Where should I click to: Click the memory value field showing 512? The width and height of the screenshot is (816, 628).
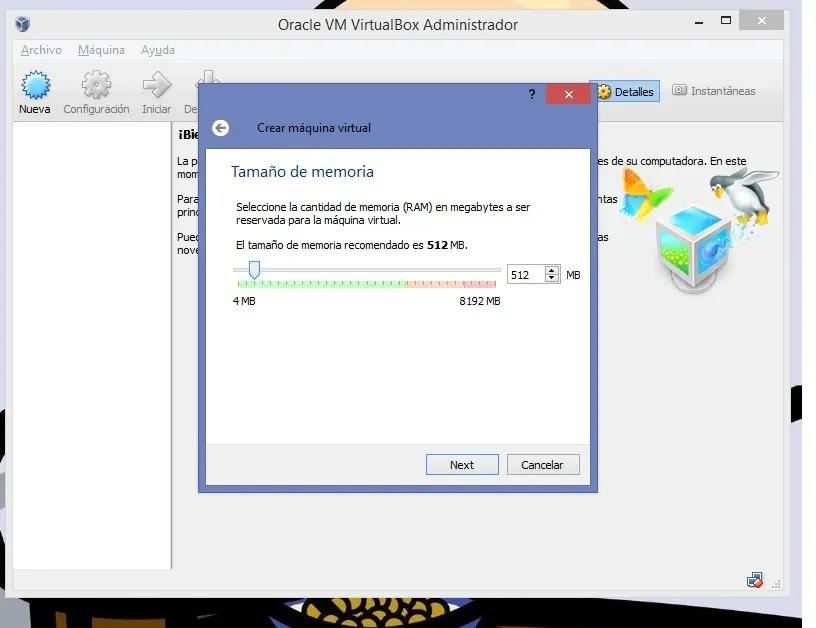526,275
